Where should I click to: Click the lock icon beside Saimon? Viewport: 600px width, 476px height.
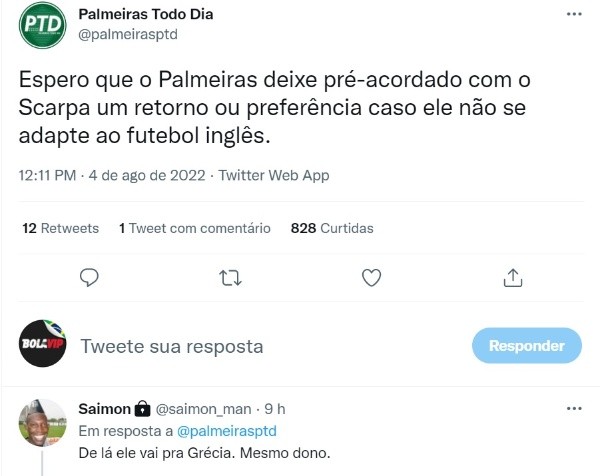pos(142,409)
